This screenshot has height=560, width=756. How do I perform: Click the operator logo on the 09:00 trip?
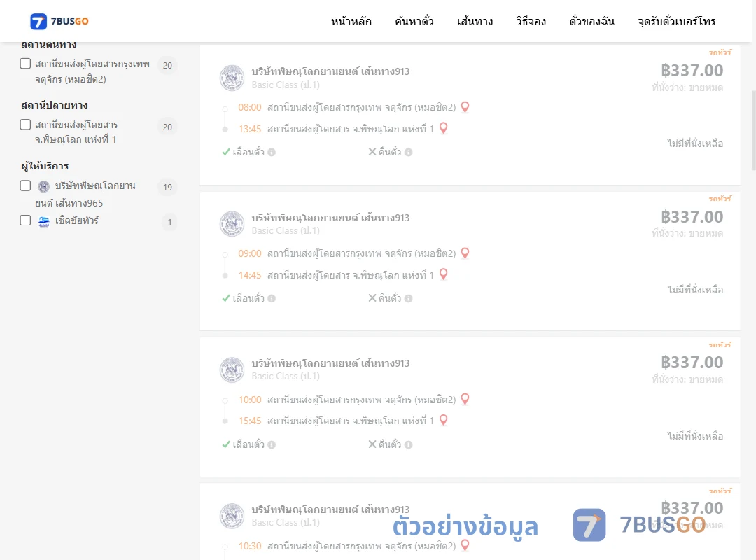point(232,224)
